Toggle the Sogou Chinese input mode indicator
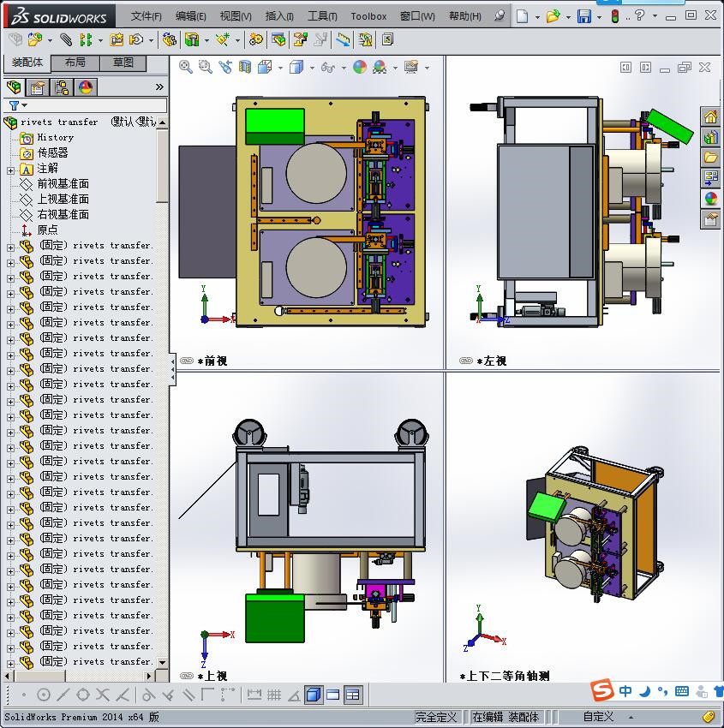 click(625, 691)
